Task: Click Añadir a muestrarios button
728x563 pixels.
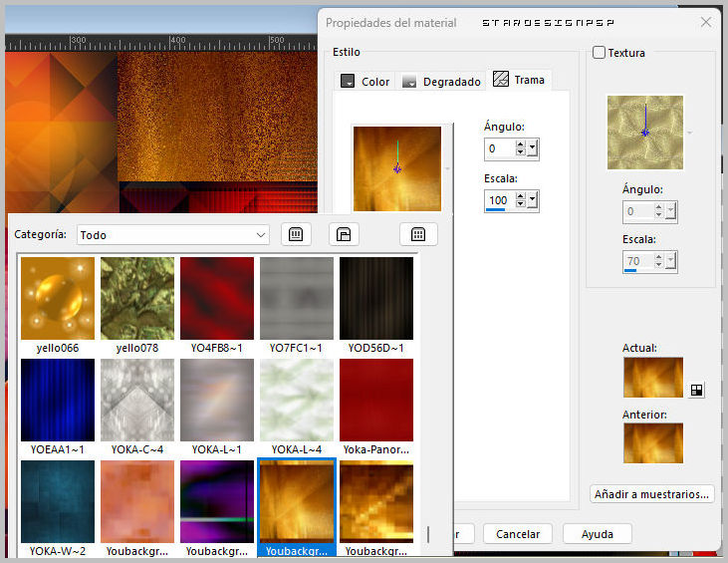Action: [651, 494]
